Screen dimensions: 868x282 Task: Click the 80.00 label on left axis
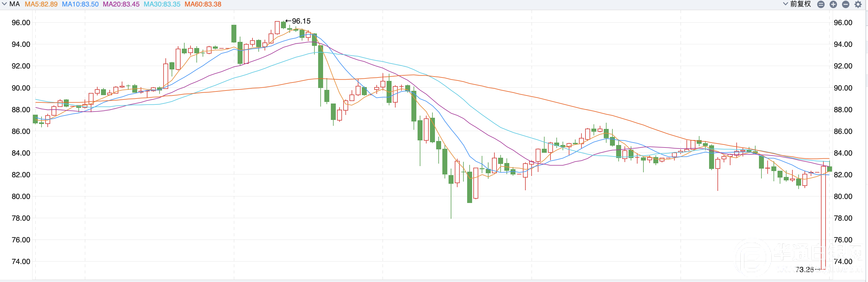[x=21, y=196]
